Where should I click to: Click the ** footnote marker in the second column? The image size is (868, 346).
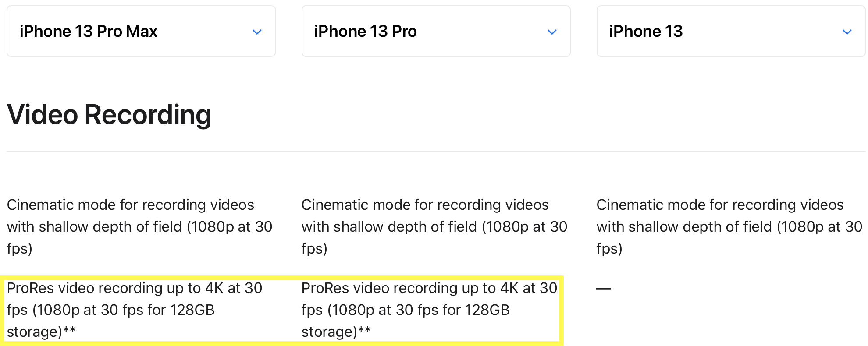(x=364, y=329)
